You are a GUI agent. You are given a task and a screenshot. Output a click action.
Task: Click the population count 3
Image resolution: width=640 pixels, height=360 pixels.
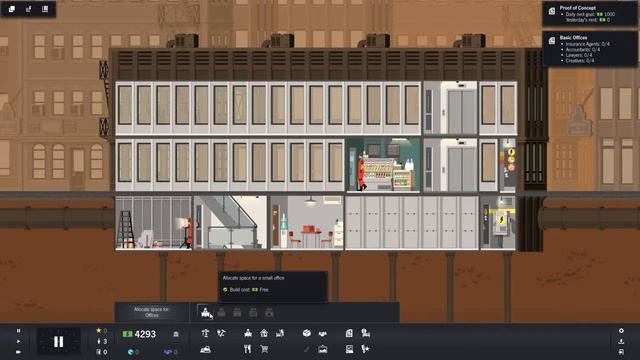pyautogui.click(x=101, y=341)
